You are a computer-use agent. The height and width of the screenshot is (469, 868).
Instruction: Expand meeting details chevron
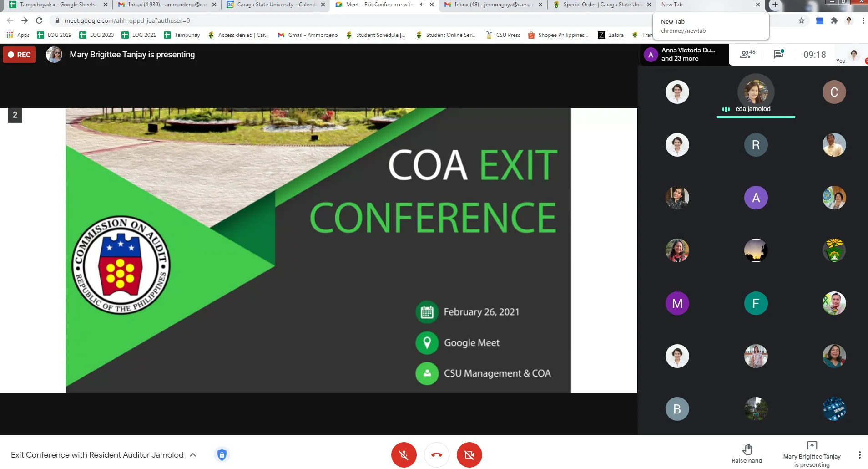[x=193, y=455]
